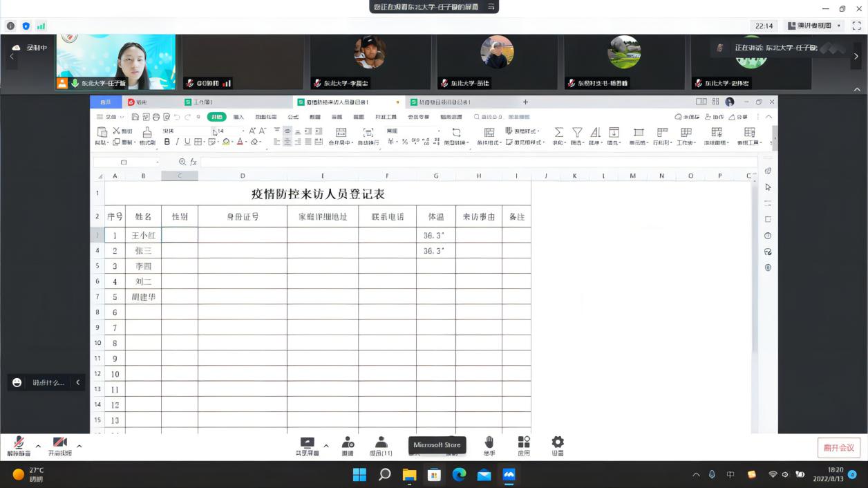This screenshot has width=868, height=488.
Task: Open the cell name box dropdown
Action: [157, 162]
